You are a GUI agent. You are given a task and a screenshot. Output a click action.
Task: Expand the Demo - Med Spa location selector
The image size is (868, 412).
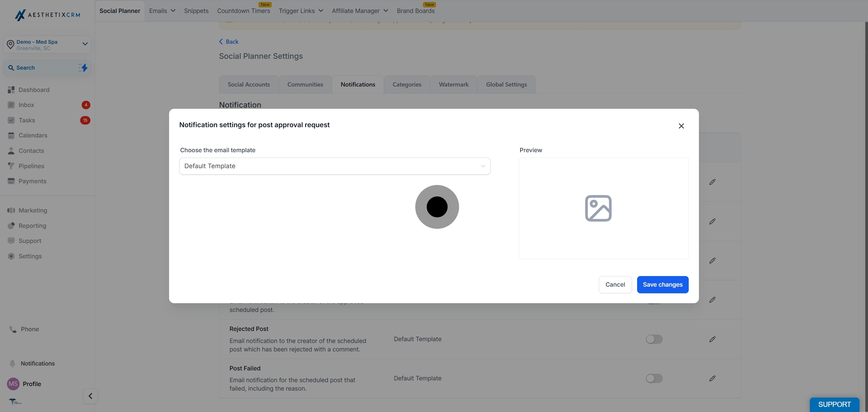[47, 45]
